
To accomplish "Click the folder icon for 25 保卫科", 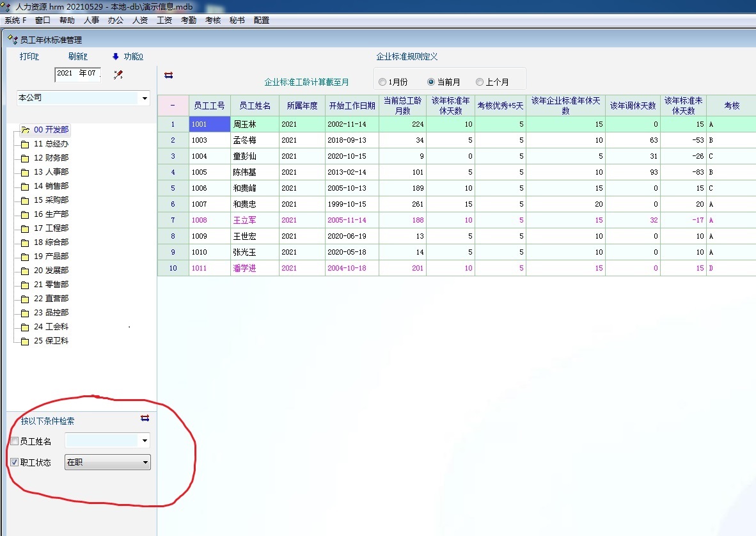I will (26, 341).
